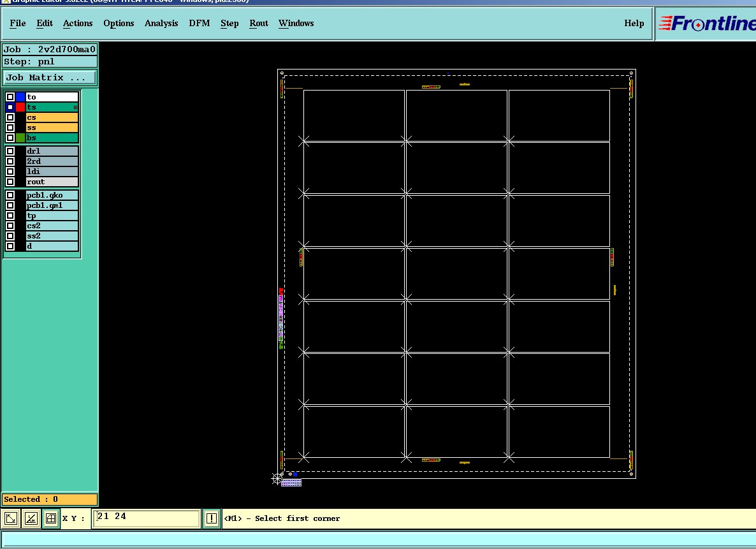Image resolution: width=756 pixels, height=549 pixels.
Task: Tick the checkbox for layer cs
Action: coord(10,117)
